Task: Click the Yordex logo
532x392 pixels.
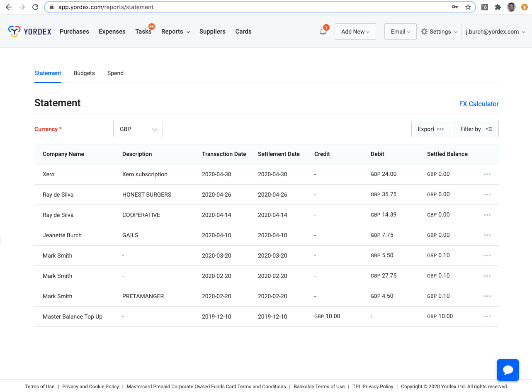Action: coord(30,32)
